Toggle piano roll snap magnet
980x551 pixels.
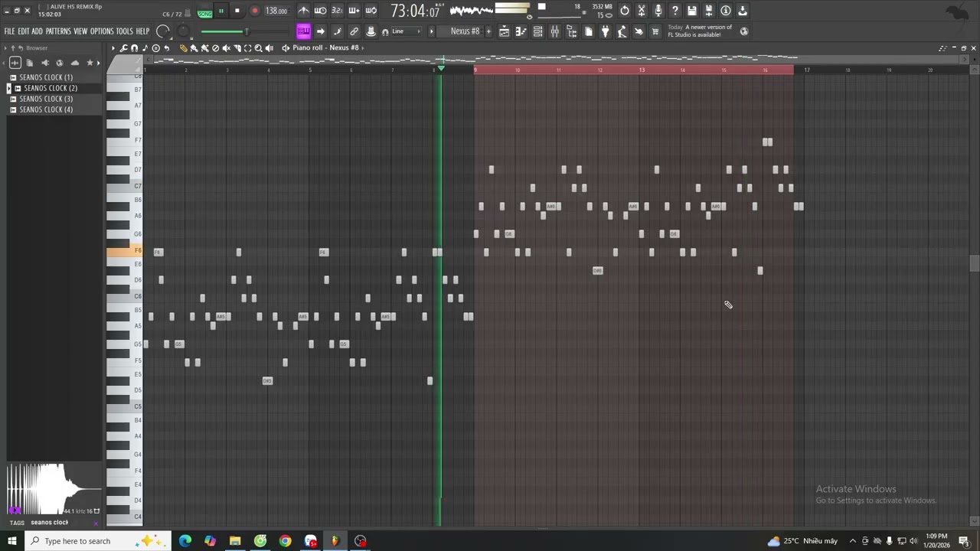pyautogui.click(x=134, y=47)
